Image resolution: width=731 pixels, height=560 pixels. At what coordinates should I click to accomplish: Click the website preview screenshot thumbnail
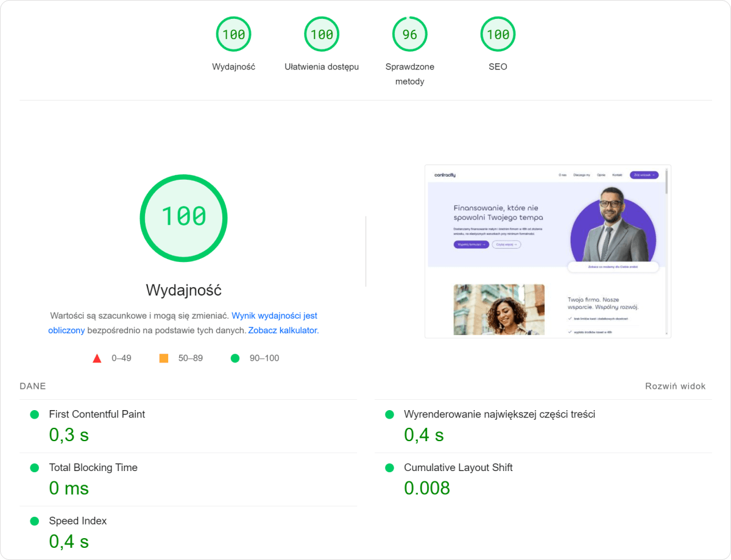pos(547,251)
